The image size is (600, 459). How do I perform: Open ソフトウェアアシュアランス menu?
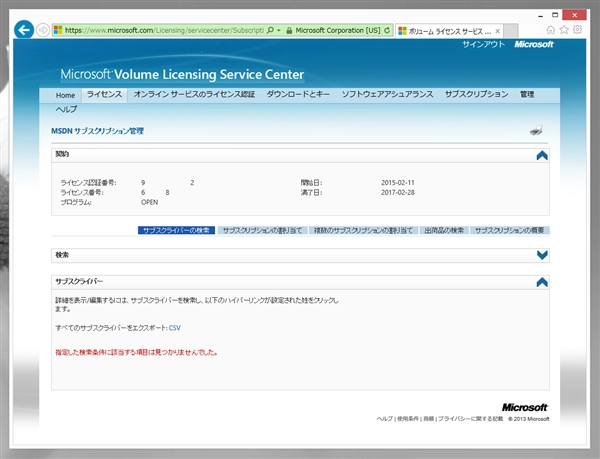coord(387,94)
